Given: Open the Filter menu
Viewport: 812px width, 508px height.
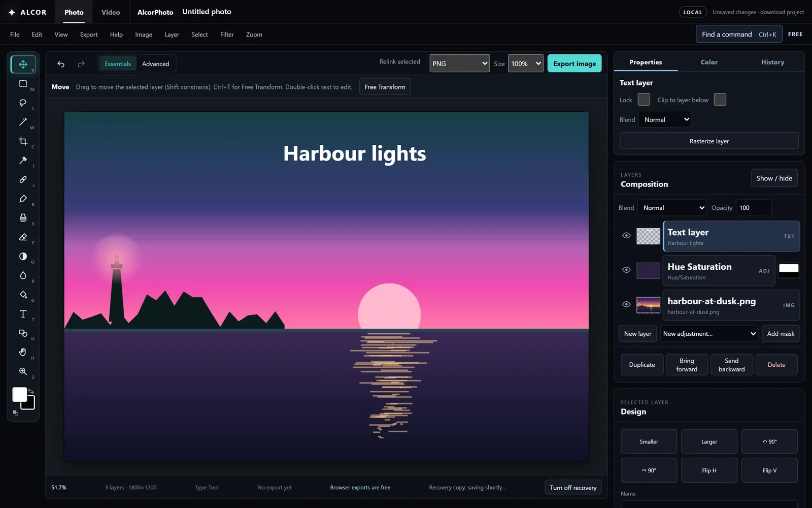Looking at the screenshot, I should (227, 35).
